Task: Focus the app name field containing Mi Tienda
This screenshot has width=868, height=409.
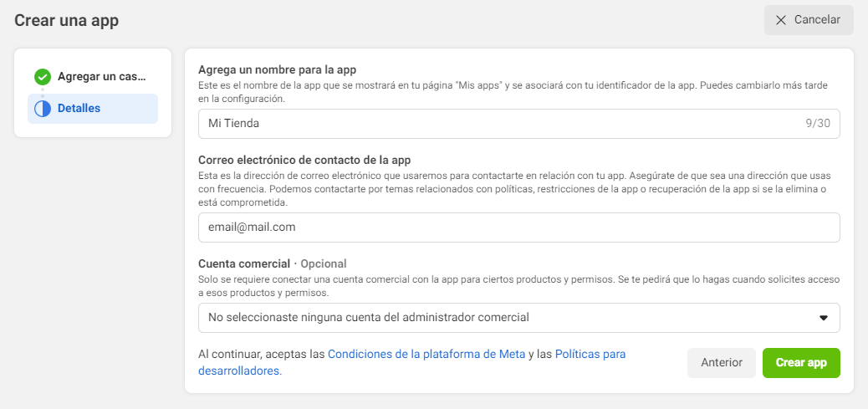Action: click(493, 124)
